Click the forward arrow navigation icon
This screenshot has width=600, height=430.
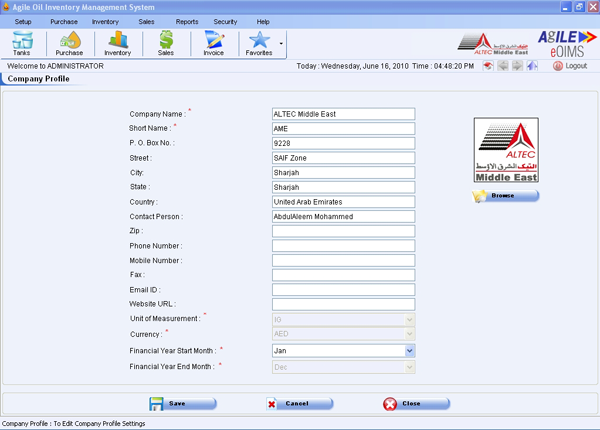point(517,66)
